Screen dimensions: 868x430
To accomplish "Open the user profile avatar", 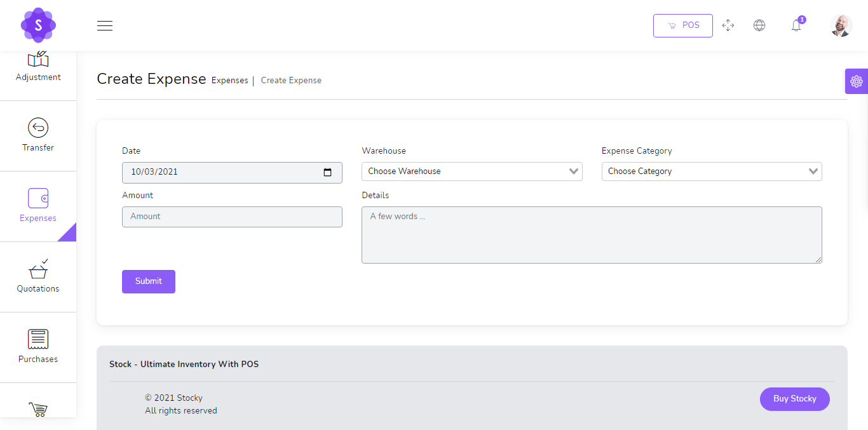I will [841, 25].
